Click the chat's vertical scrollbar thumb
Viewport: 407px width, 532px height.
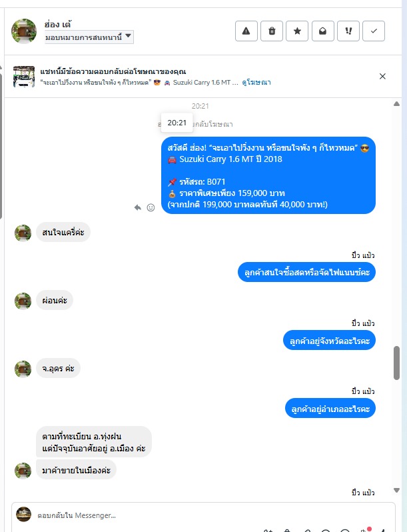(x=396, y=363)
